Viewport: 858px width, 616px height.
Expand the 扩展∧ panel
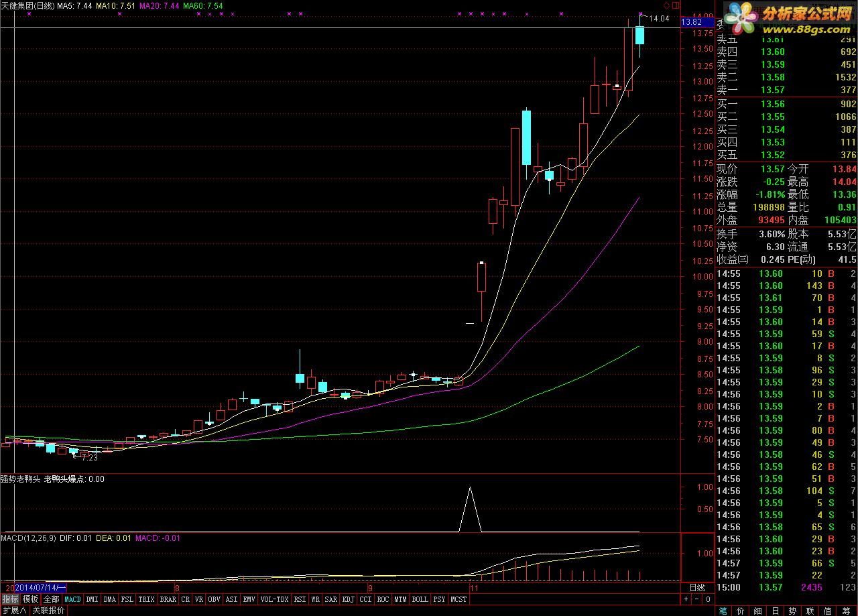point(14,611)
